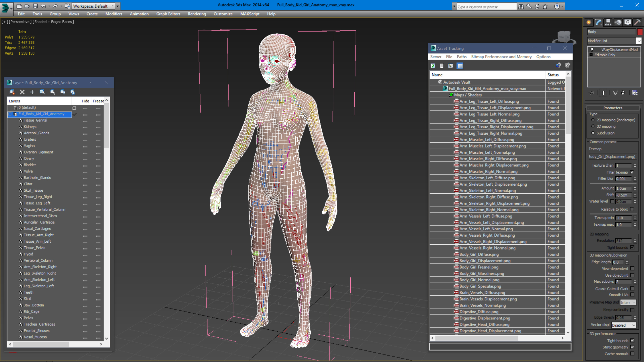Click the [Shaded + Edged Faces] viewport label
Viewport: 644px width, 362px height.
click(53, 22)
